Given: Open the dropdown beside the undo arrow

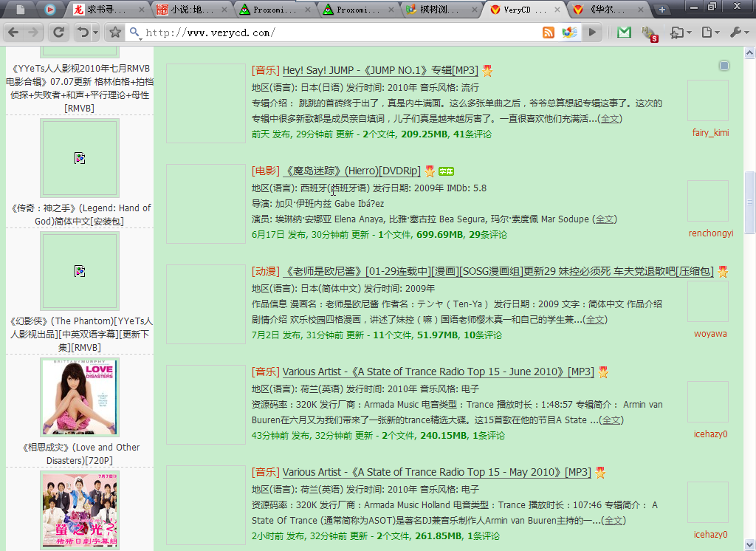Looking at the screenshot, I should (95, 32).
